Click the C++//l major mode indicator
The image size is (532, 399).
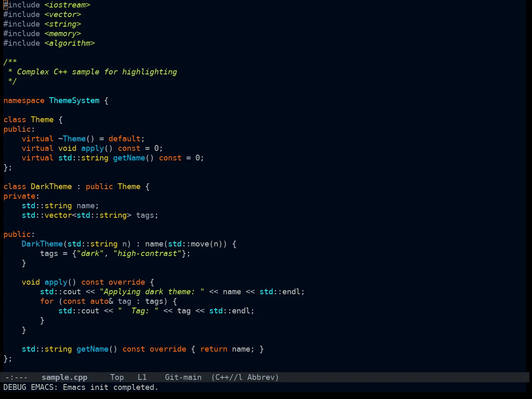(227, 377)
